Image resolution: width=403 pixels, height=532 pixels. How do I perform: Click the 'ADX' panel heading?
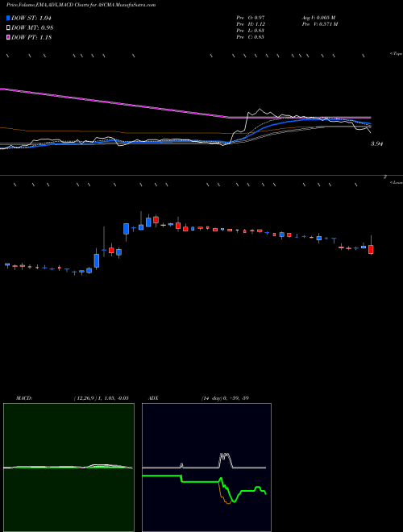(x=153, y=398)
